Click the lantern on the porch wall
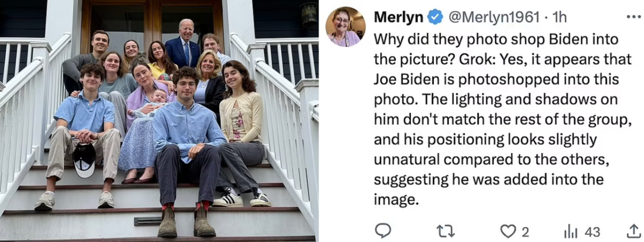Image resolution: width=644 pixels, height=242 pixels. pyautogui.click(x=309, y=14)
